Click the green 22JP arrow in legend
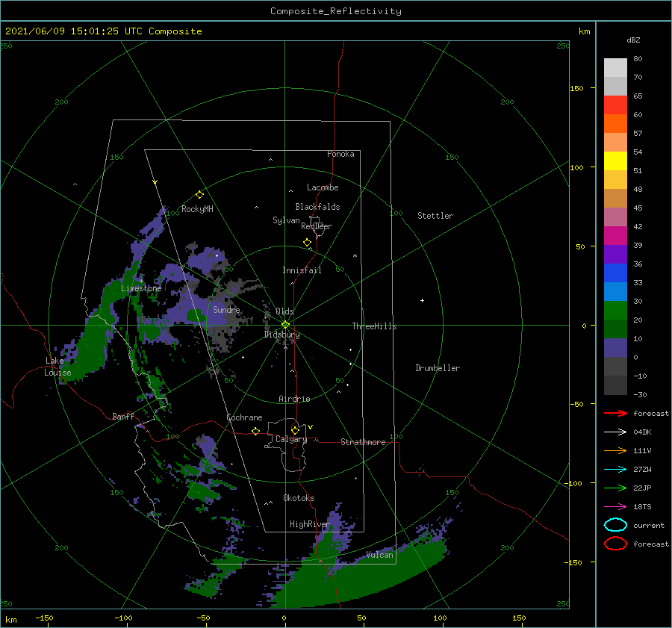 (615, 488)
